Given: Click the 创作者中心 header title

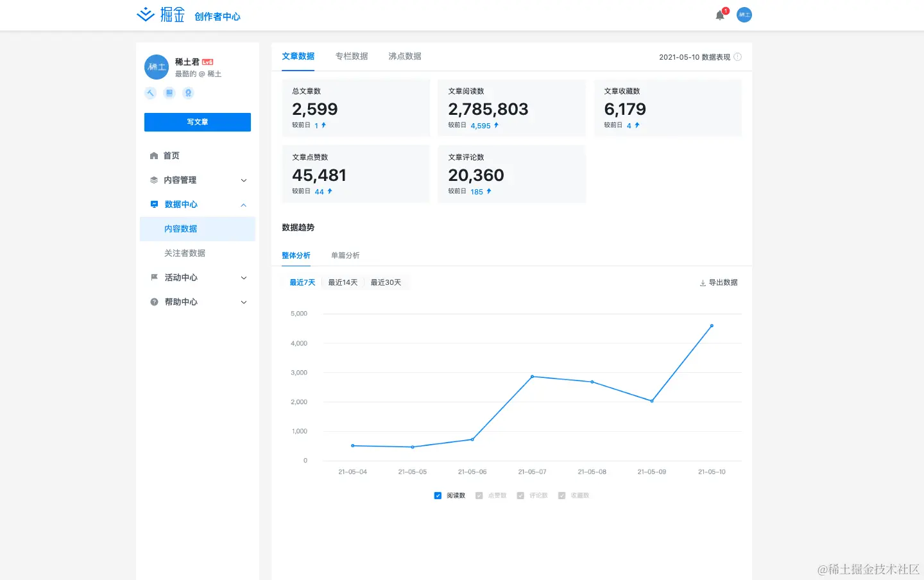Looking at the screenshot, I should [x=218, y=17].
